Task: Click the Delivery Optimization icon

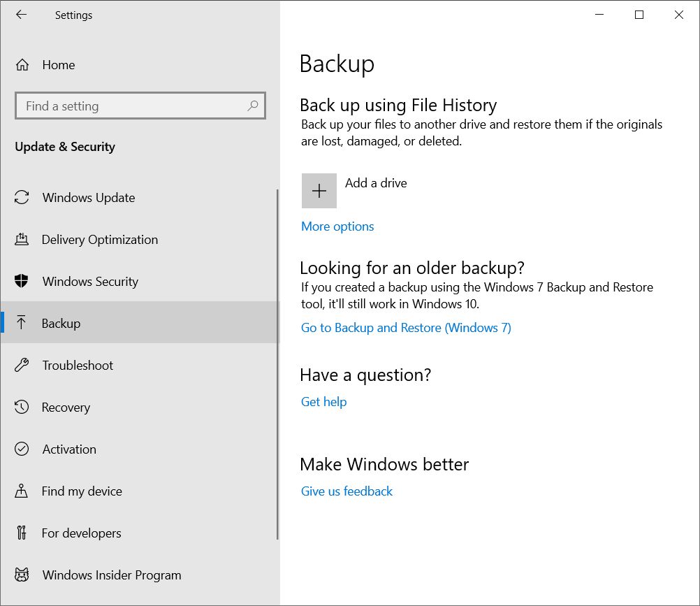Action: pyautogui.click(x=22, y=239)
